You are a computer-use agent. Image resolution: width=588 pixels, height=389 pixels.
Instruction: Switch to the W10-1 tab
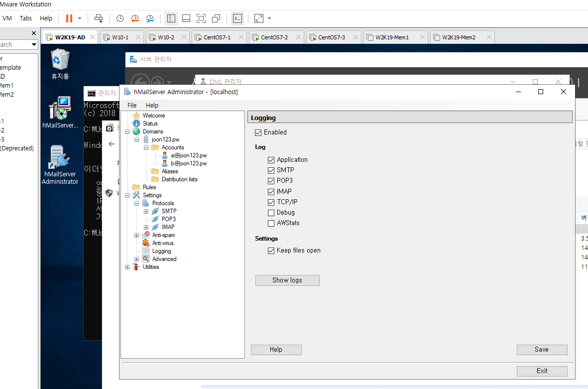tap(121, 37)
